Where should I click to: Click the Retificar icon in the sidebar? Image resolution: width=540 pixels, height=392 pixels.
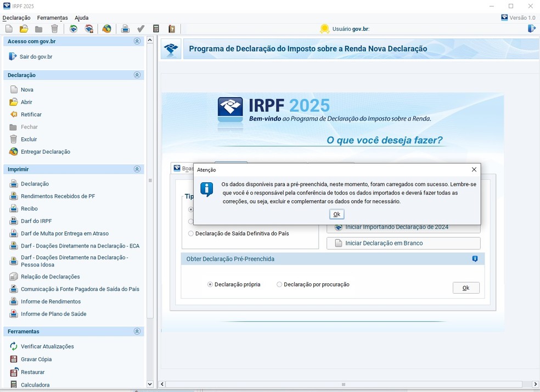pos(13,114)
